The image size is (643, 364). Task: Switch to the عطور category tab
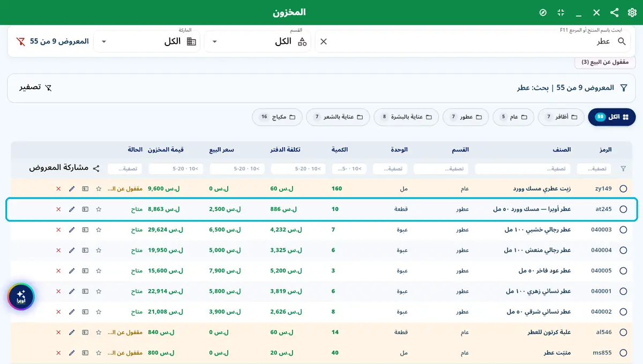466,117
